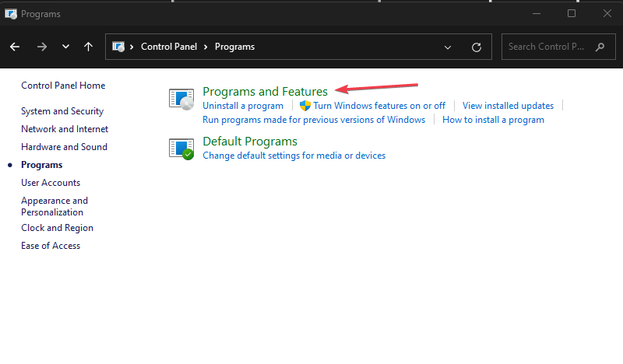Open Control Panel Home
623x364 pixels.
pyautogui.click(x=63, y=86)
